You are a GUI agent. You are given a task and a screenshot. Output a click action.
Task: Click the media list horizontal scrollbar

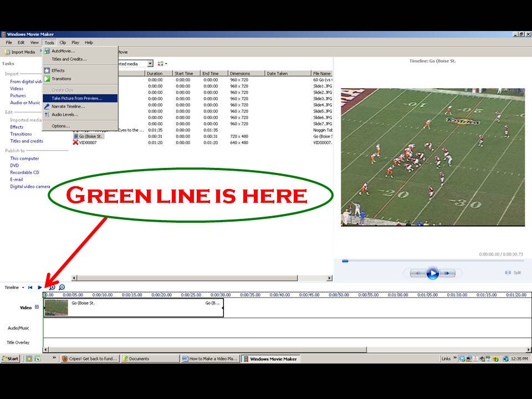(188, 278)
